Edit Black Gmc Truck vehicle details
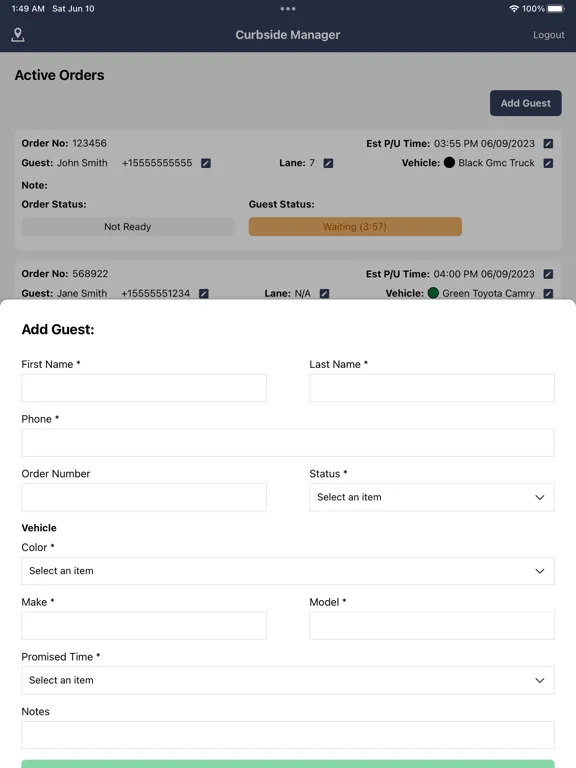This screenshot has height=768, width=576. tap(548, 163)
